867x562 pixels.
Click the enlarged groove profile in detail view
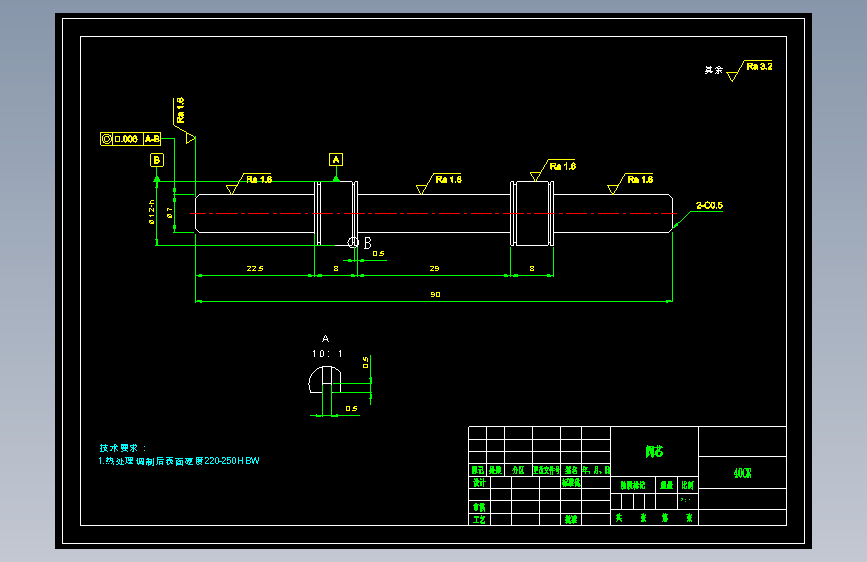(325, 381)
